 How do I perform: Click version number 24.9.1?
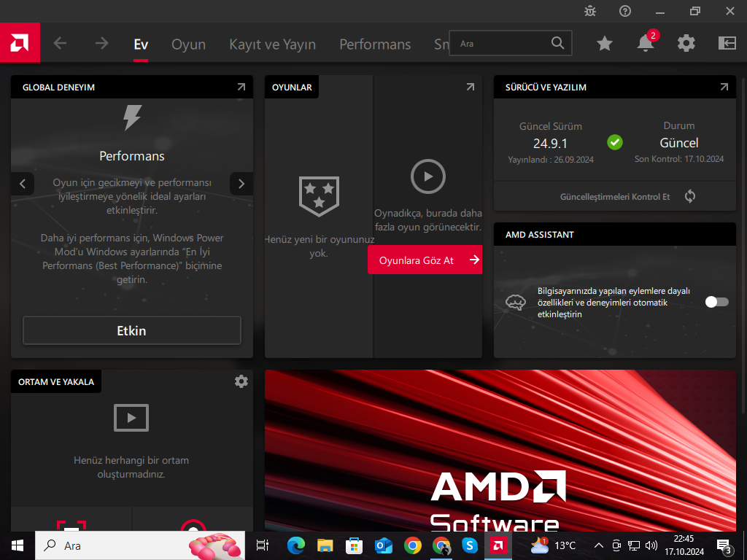point(550,144)
